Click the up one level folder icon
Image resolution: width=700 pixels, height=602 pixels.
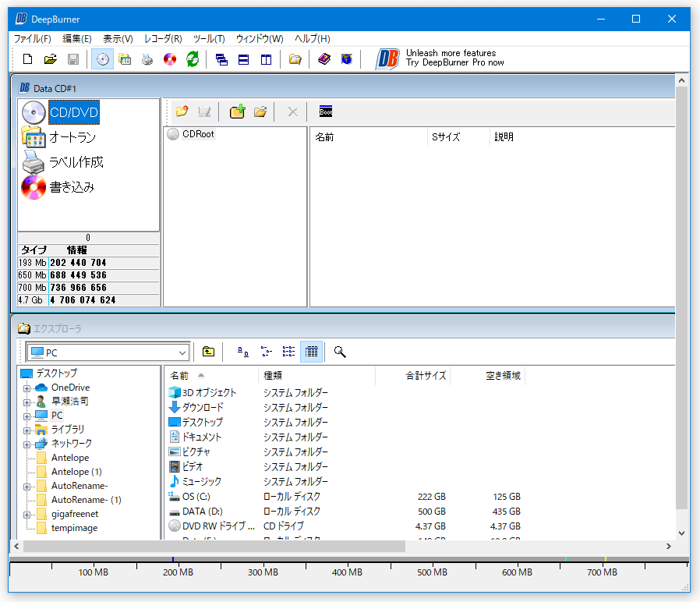[208, 352]
